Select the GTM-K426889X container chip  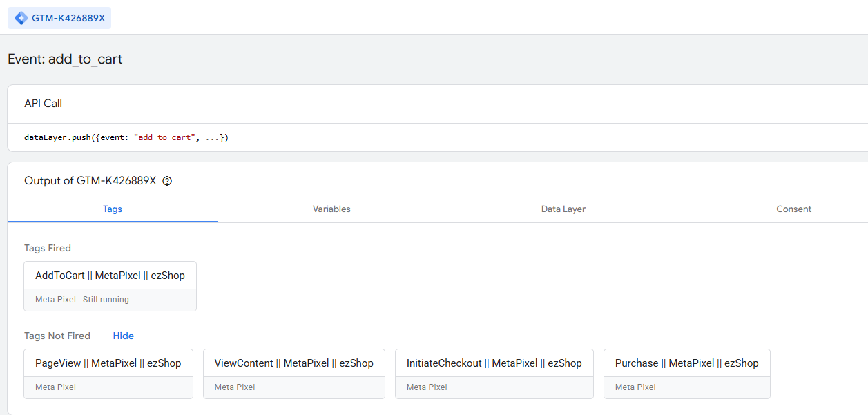pos(59,18)
